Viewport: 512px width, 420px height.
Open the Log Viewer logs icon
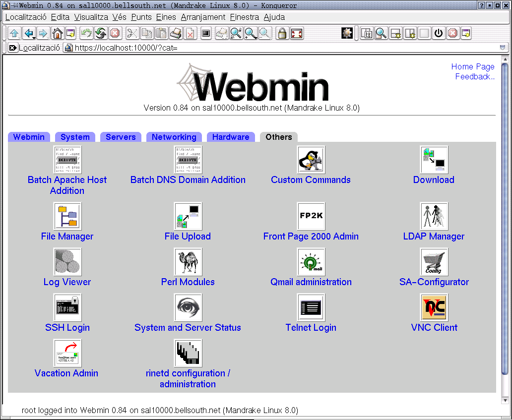pos(67,262)
